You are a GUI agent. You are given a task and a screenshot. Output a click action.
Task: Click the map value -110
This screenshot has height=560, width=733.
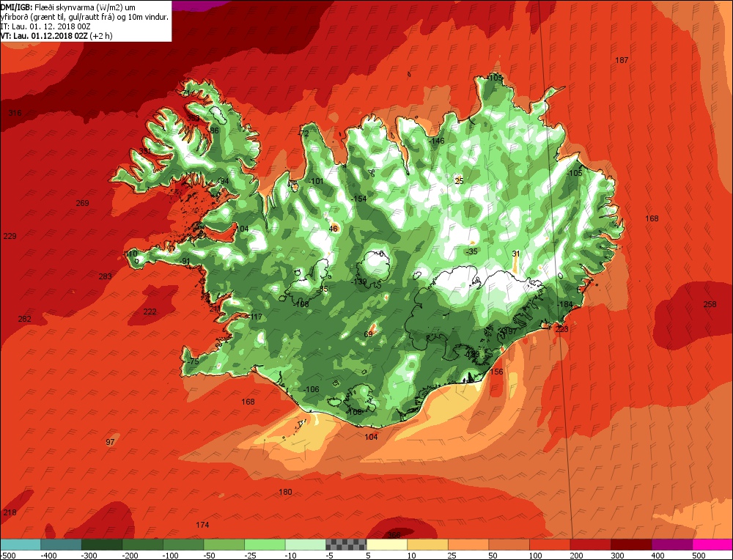tap(130, 254)
